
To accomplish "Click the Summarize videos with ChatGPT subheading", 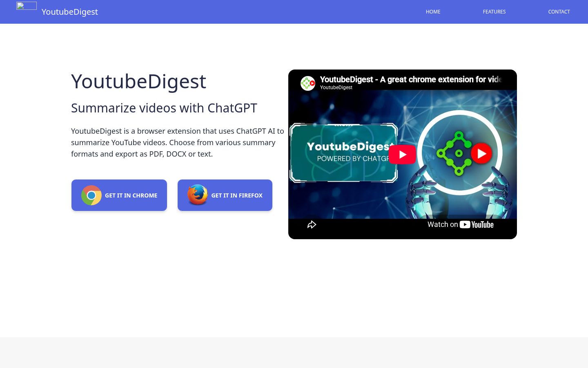I will (x=164, y=108).
